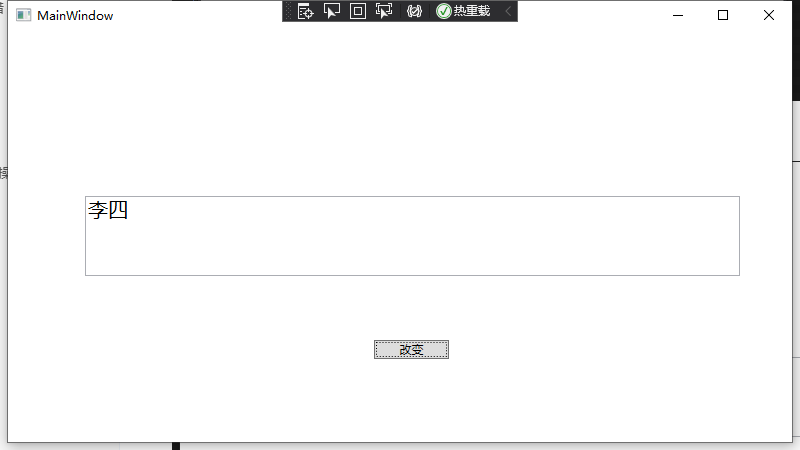Screen dimensions: 800x450
Task: Place cursor in the 李四 text box
Action: pyautogui.click(x=412, y=236)
